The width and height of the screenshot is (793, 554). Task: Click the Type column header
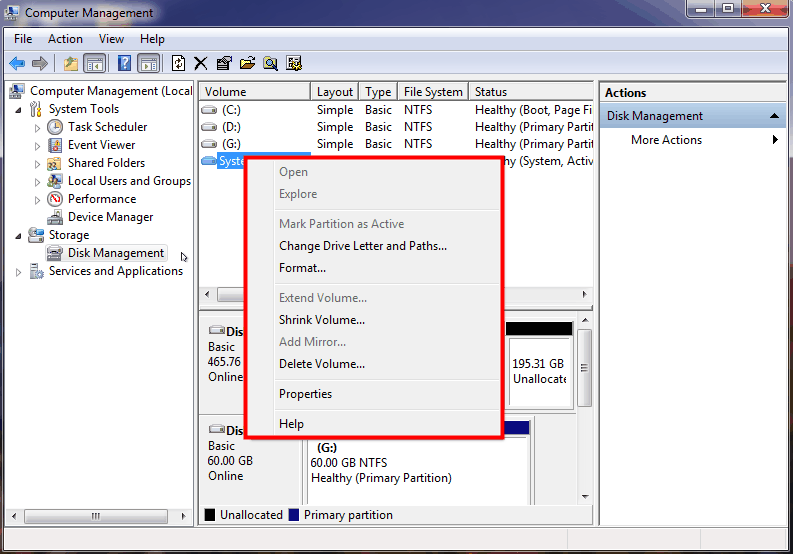[378, 92]
